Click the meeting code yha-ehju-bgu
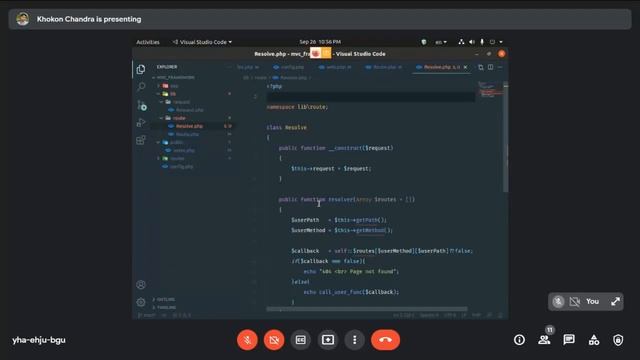 (x=39, y=340)
